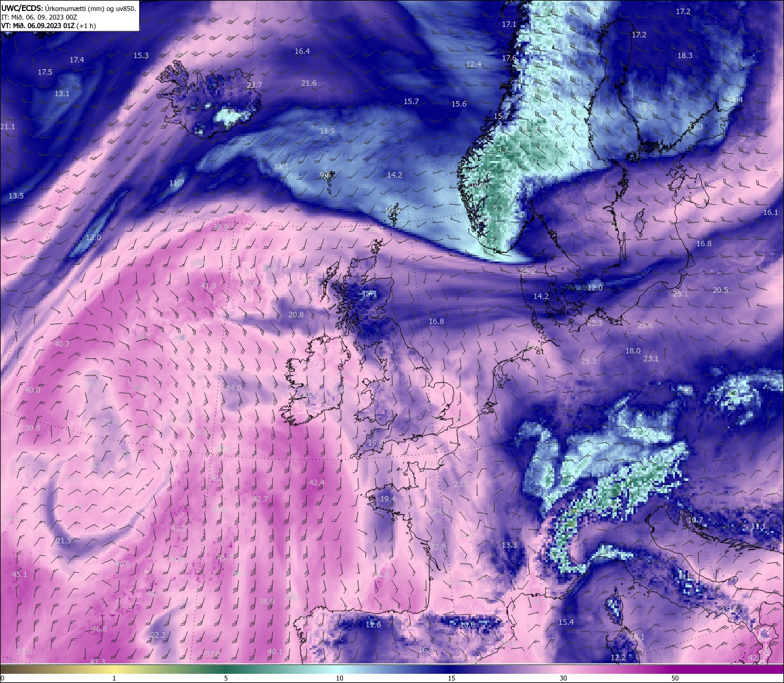Select the 17.4 value label
The image size is (784, 683).
coord(77,60)
